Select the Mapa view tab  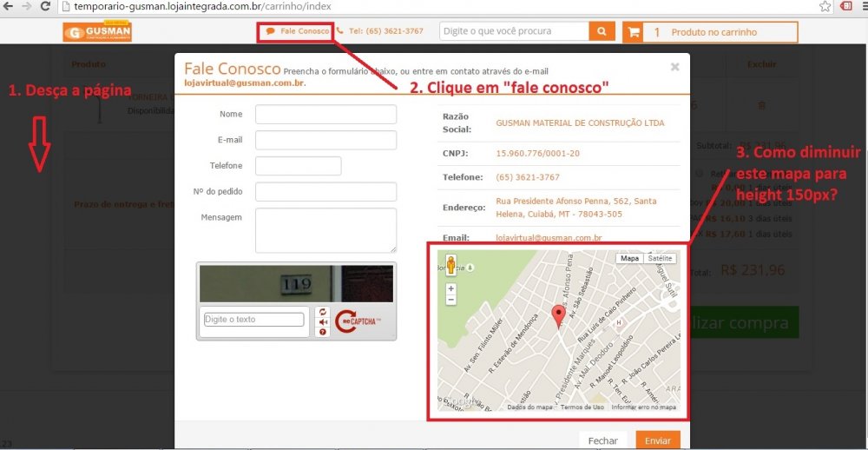[x=629, y=258]
